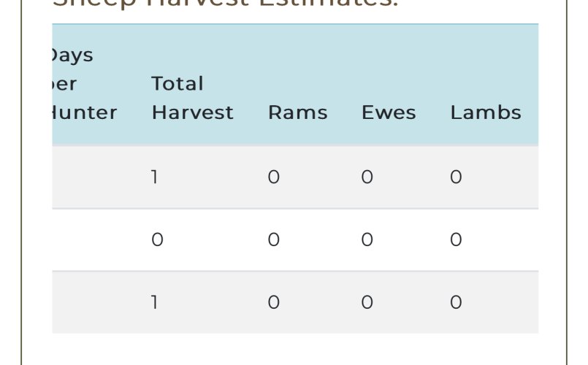The height and width of the screenshot is (365, 588).
Task: Select second row Total Harvest value 0
Action: (x=158, y=239)
